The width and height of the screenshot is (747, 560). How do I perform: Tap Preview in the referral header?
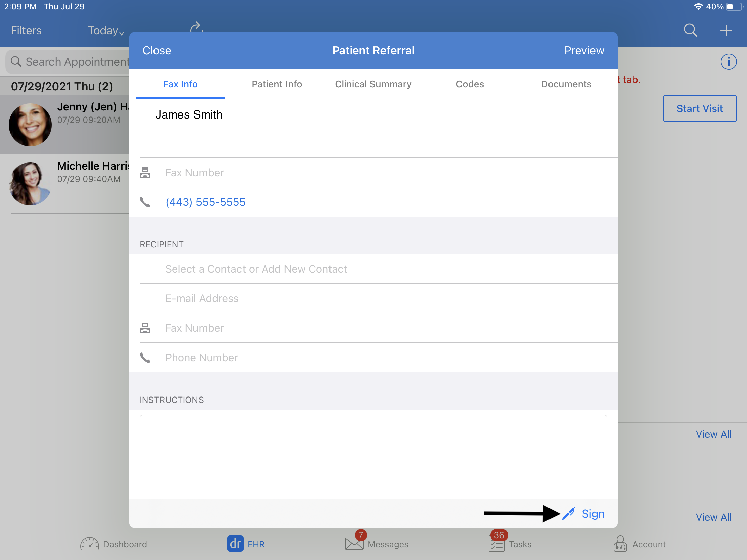(x=584, y=51)
